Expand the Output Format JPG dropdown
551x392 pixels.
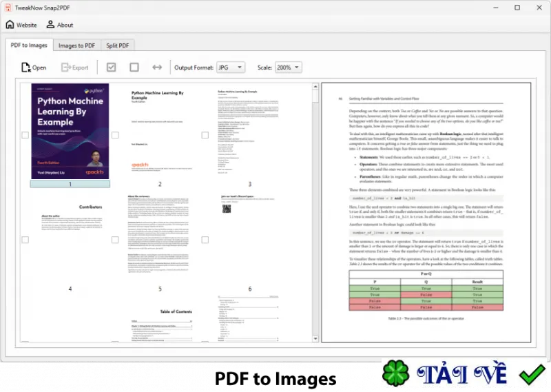(231, 67)
